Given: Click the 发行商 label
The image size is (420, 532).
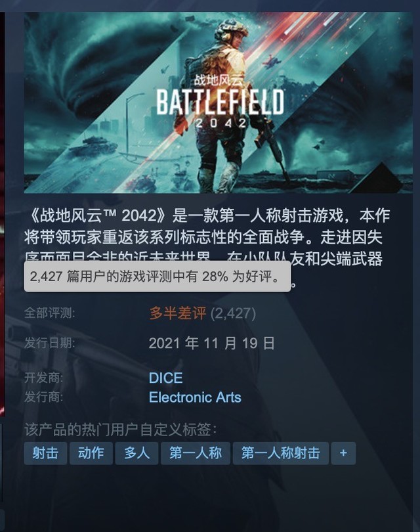Looking at the screenshot, I should click(x=44, y=397).
